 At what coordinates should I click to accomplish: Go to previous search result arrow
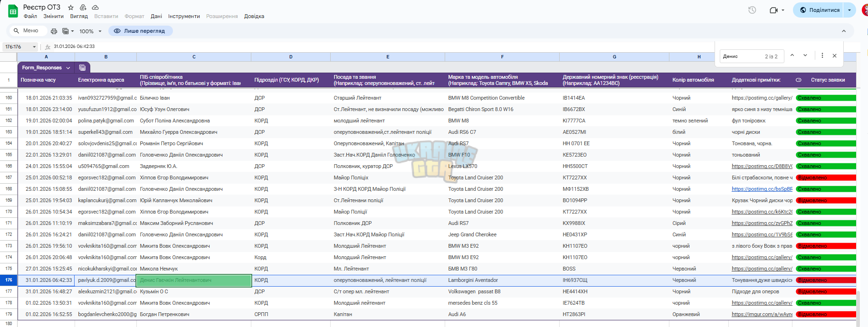[792, 56]
